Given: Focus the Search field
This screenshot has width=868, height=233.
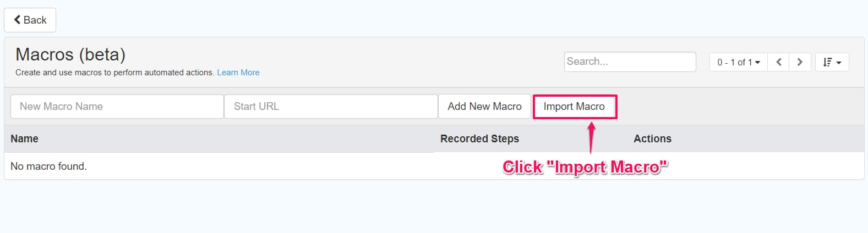Looking at the screenshot, I should 630,62.
